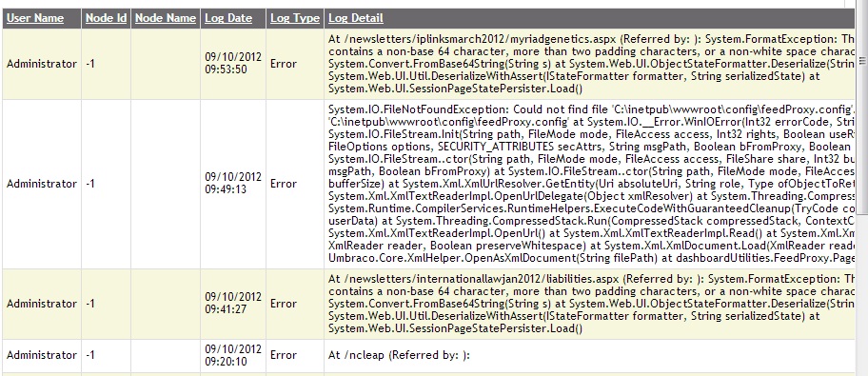This screenshot has height=376, width=868.
Task: Sort by Log Date column header
Action: [x=228, y=18]
